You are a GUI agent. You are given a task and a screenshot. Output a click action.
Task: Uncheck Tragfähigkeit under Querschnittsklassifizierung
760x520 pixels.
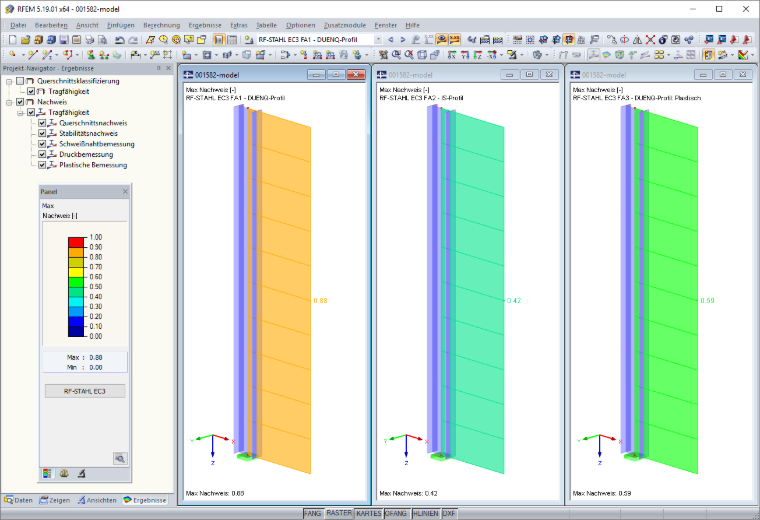tap(31, 91)
